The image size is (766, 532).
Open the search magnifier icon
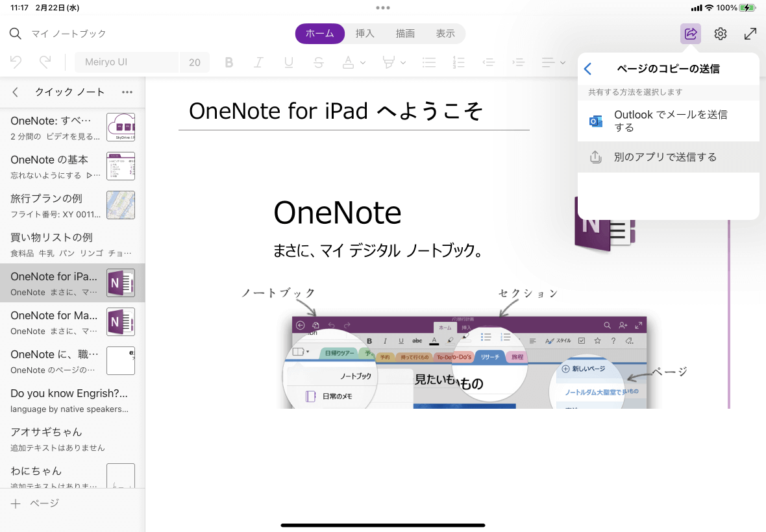pos(15,34)
